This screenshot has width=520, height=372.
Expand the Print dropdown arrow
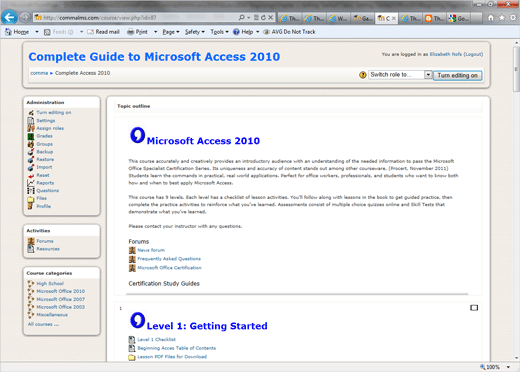(x=155, y=32)
